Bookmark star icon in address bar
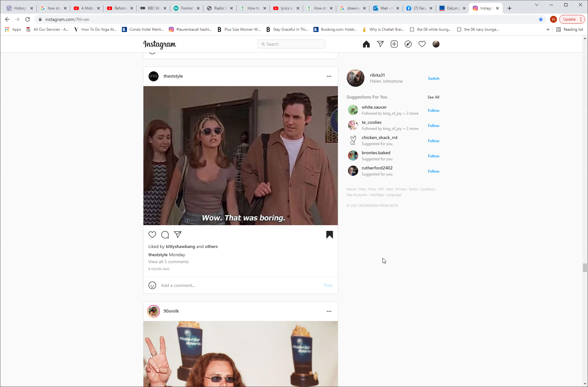This screenshot has height=387, width=588. [541, 19]
